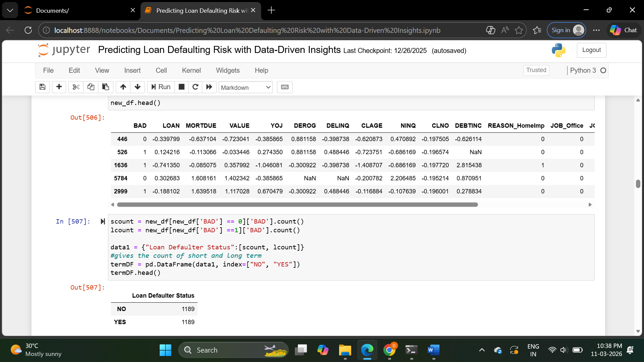Screen dimensions: 644x362
Task: Add page to favorites star icon
Action: 519,30
